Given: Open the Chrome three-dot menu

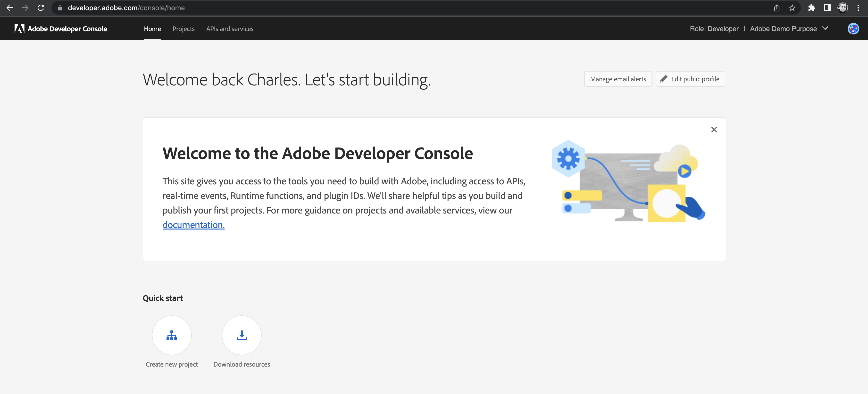Looking at the screenshot, I should point(858,8).
